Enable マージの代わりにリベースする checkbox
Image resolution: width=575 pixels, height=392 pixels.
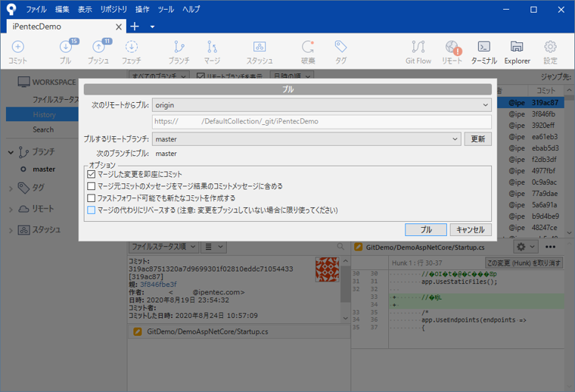92,210
